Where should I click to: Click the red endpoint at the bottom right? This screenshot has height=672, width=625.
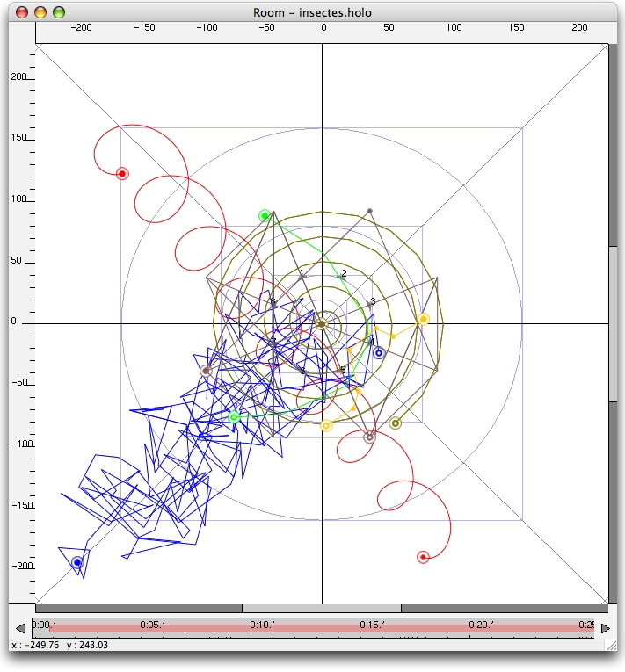[423, 556]
